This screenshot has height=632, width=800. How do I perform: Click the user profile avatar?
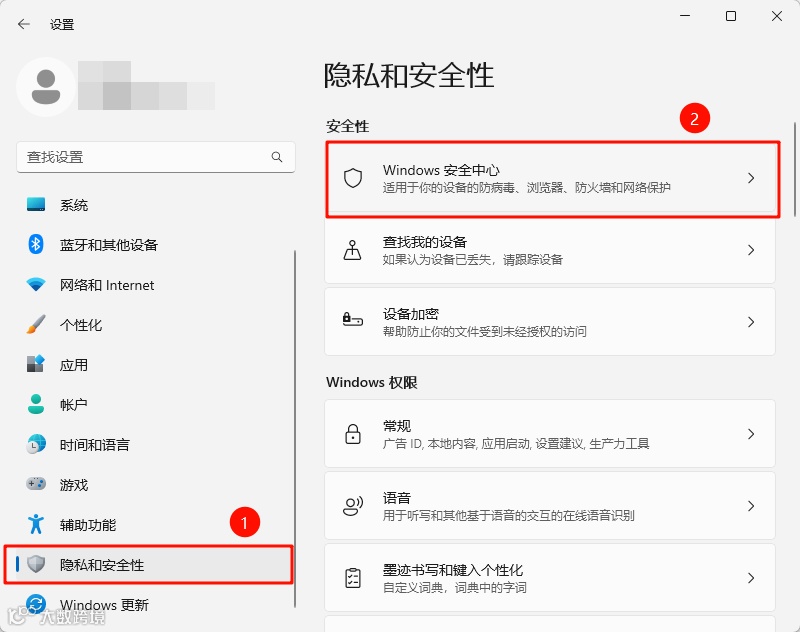pyautogui.click(x=46, y=87)
